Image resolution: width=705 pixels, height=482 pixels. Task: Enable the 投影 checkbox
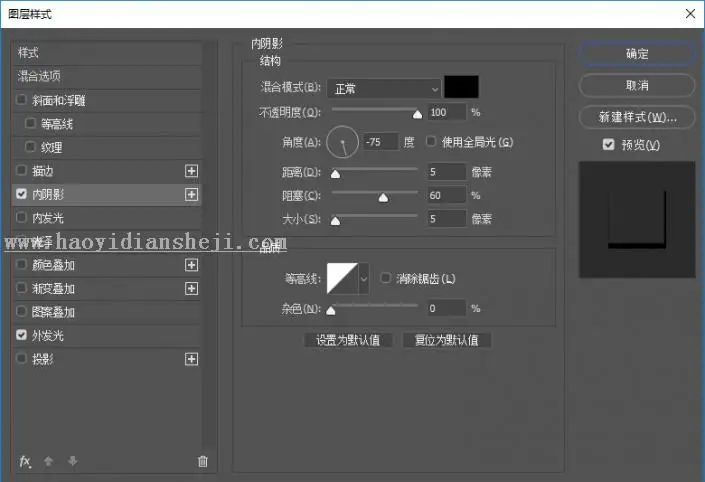(x=21, y=358)
